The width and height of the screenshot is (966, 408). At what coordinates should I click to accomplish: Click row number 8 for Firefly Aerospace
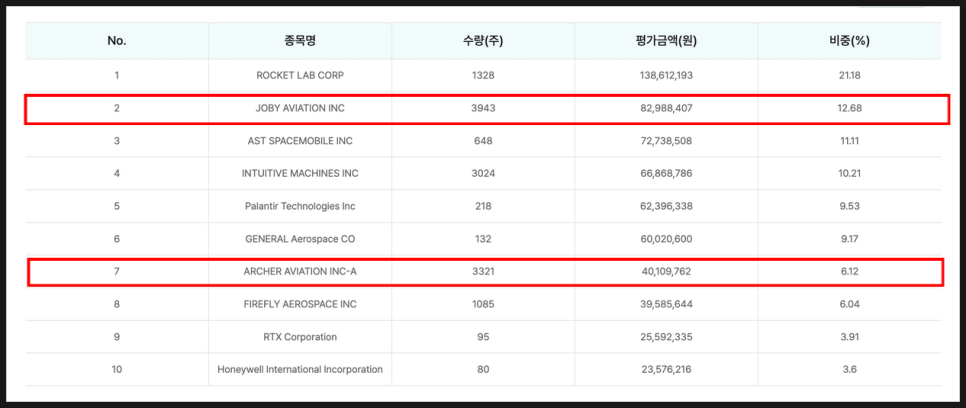point(116,304)
